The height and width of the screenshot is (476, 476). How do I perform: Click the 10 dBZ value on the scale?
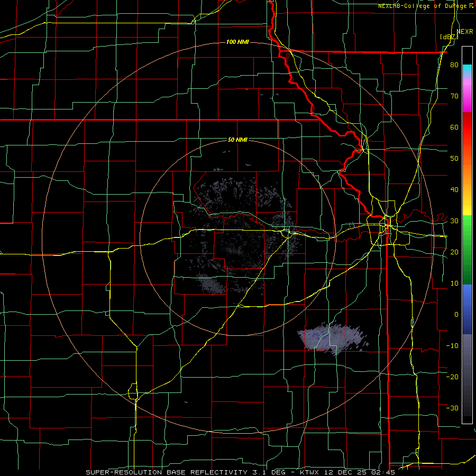(454, 283)
